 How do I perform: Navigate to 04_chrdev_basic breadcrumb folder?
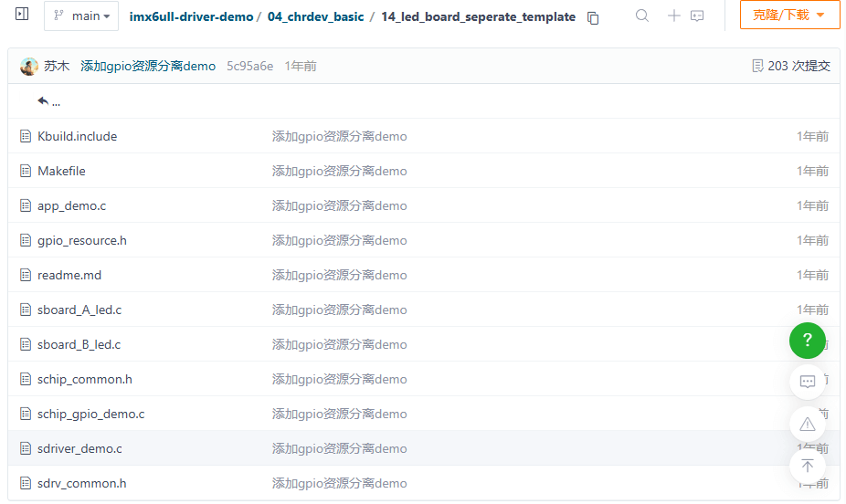(x=315, y=17)
